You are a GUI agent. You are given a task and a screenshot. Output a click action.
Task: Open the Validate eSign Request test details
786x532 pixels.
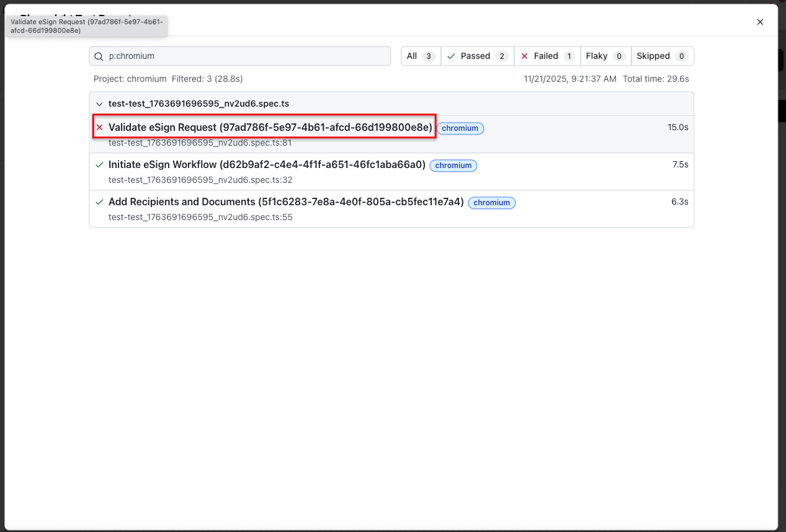tap(270, 128)
